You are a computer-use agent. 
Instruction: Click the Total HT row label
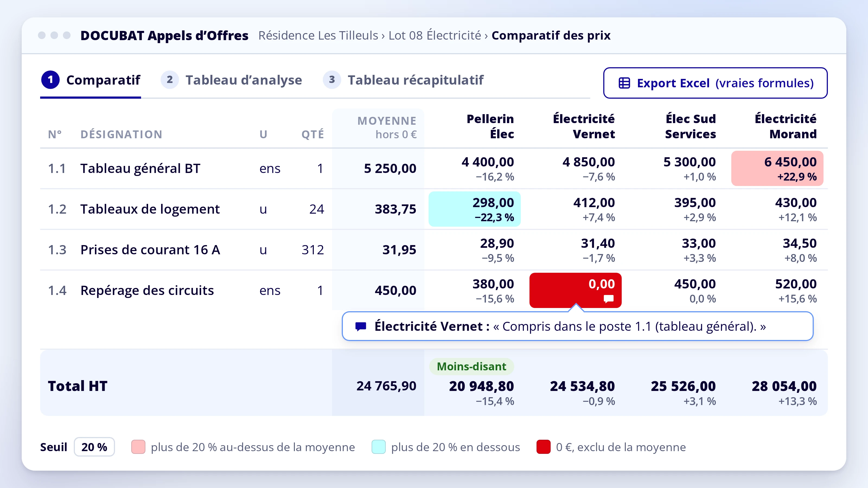(78, 386)
